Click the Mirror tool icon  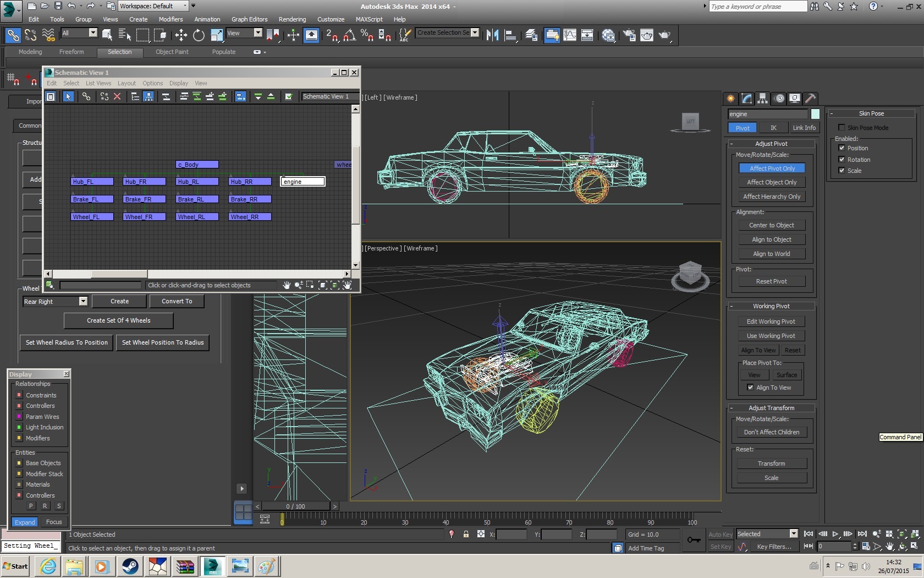(492, 35)
